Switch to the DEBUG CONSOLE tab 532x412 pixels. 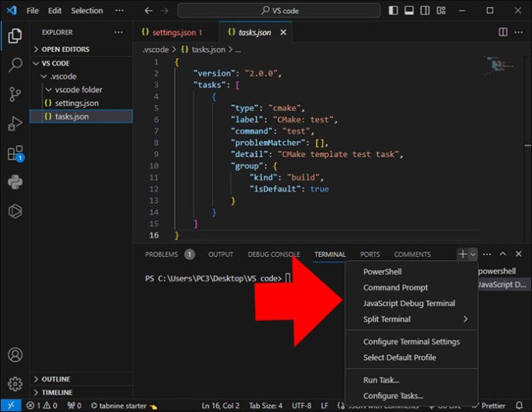coord(274,255)
